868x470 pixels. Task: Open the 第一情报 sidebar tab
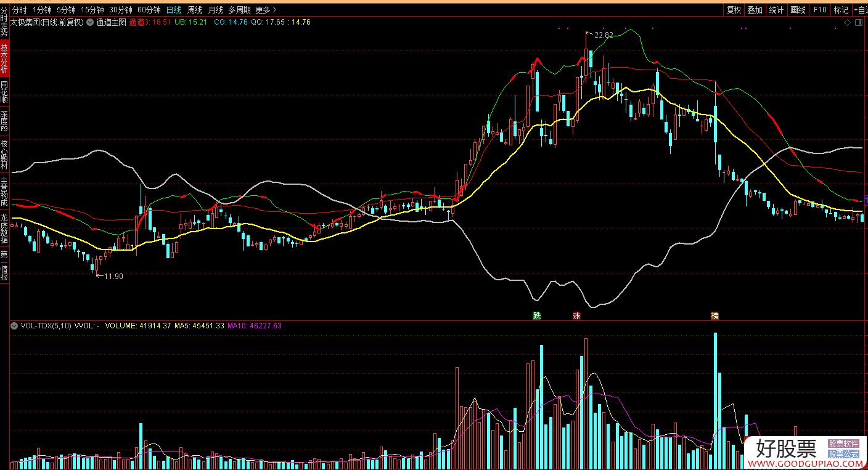coord(4,265)
